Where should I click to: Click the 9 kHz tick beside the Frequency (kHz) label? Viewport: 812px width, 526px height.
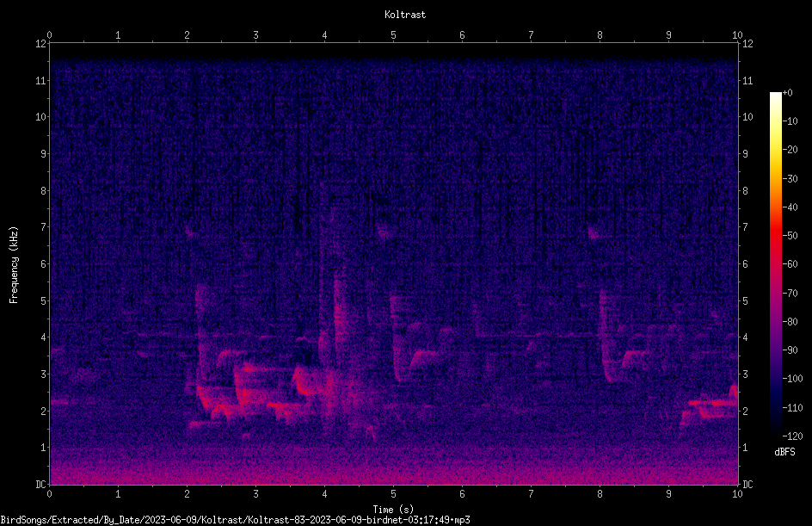click(43, 154)
